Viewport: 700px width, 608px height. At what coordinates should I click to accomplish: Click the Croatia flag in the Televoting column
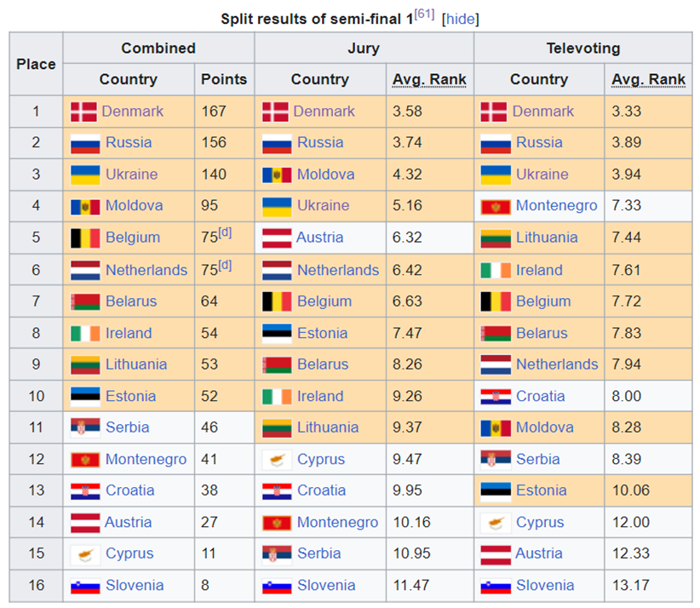(x=496, y=397)
